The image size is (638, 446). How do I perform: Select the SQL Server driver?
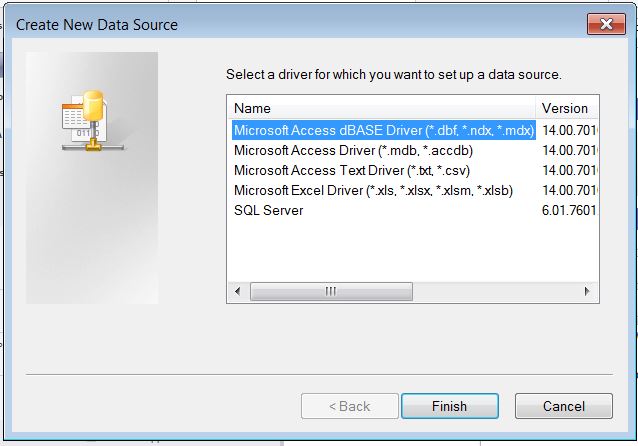pyautogui.click(x=269, y=210)
